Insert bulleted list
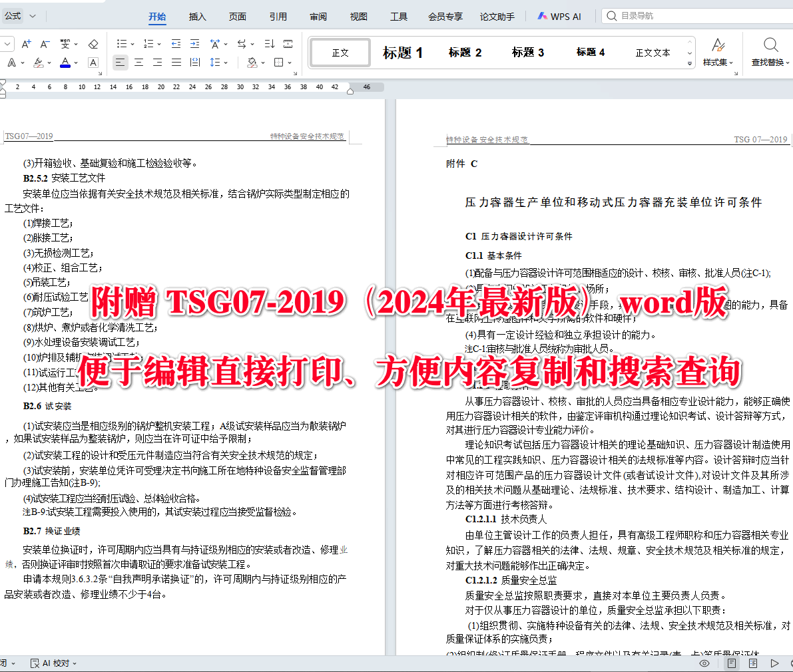 (x=121, y=44)
